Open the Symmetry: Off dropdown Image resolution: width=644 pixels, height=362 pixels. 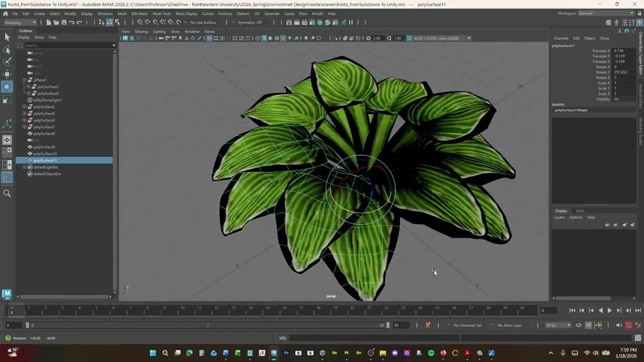click(250, 22)
